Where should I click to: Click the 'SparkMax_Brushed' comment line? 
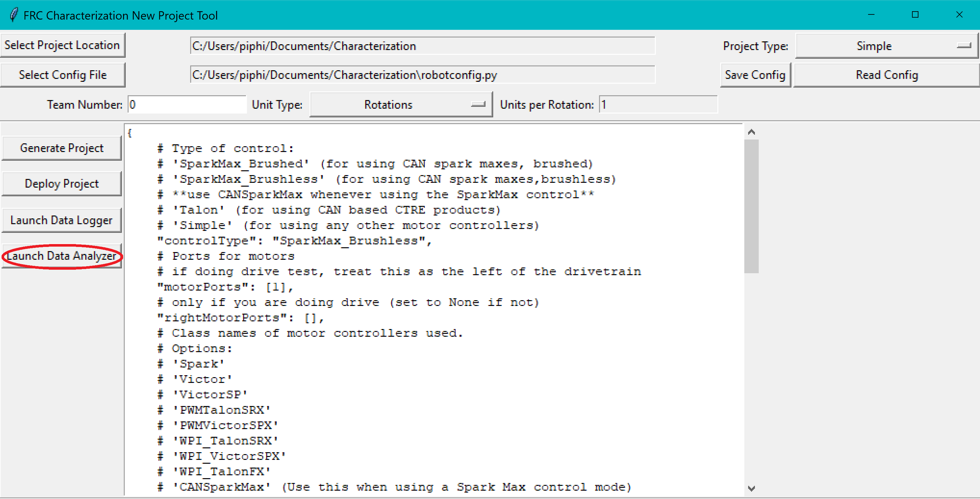point(375,164)
